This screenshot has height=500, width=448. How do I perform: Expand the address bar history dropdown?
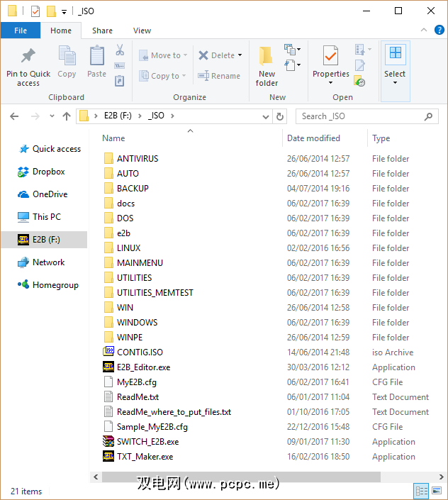click(266, 117)
